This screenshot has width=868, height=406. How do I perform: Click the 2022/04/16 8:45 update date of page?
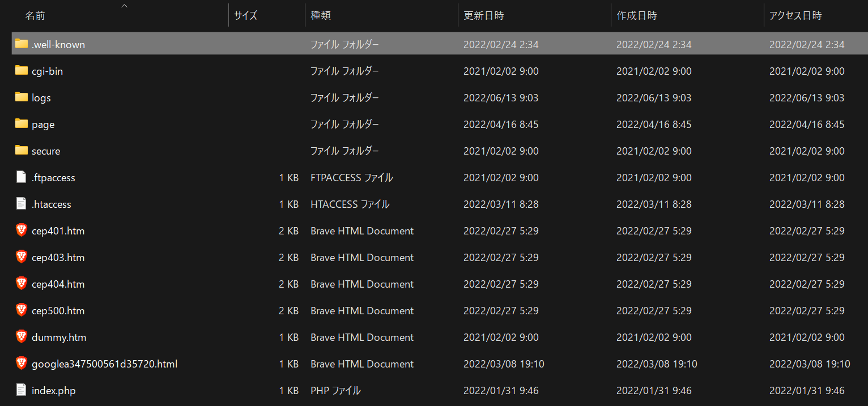501,124
